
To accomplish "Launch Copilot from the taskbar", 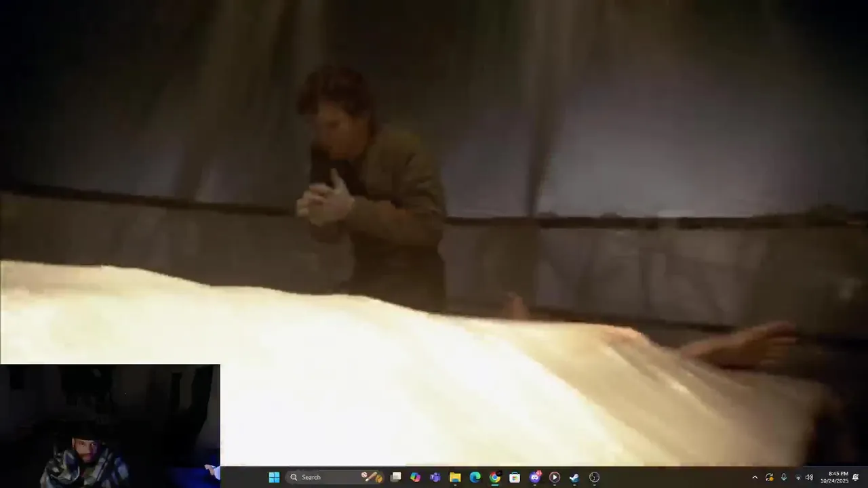I will click(x=416, y=477).
